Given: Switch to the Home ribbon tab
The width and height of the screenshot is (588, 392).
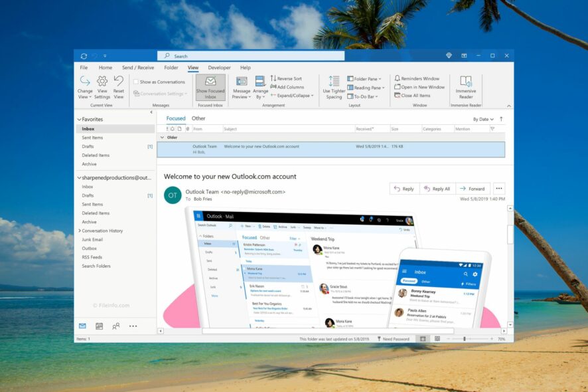Looking at the screenshot, I should pos(106,68).
